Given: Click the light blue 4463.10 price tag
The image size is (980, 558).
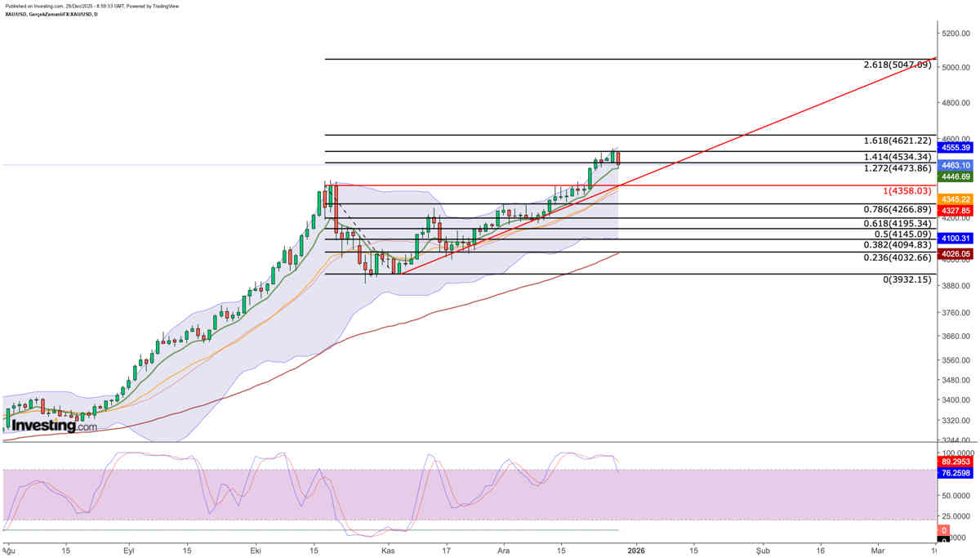Looking at the screenshot, I should pos(956,164).
